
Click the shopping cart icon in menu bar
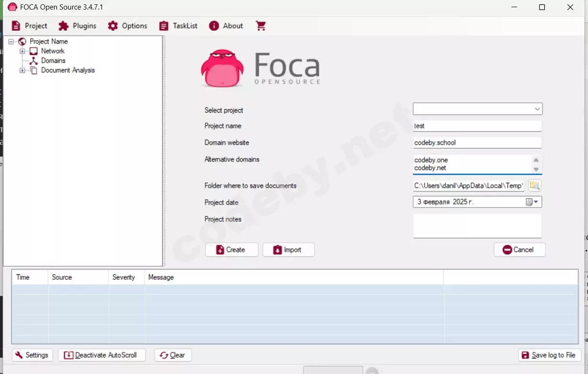(x=260, y=26)
